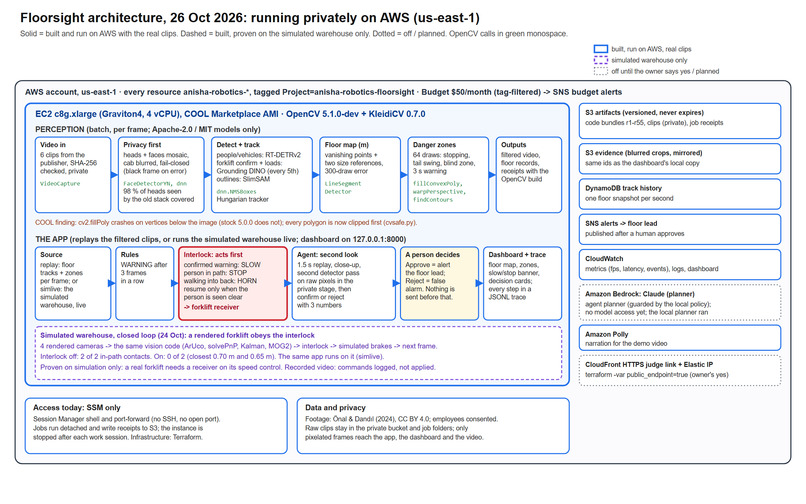Select the 'Detect + track' box title

(x=238, y=145)
